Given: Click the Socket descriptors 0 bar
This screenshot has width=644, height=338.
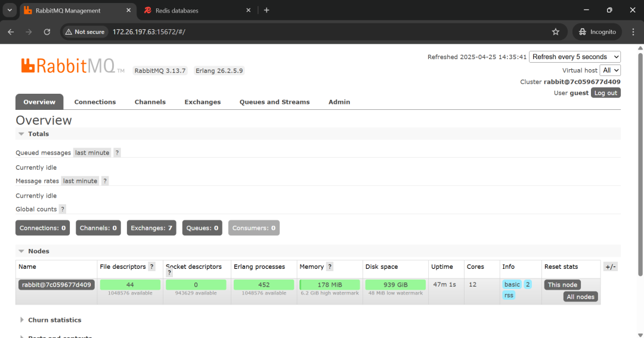Looking at the screenshot, I should 196,284.
